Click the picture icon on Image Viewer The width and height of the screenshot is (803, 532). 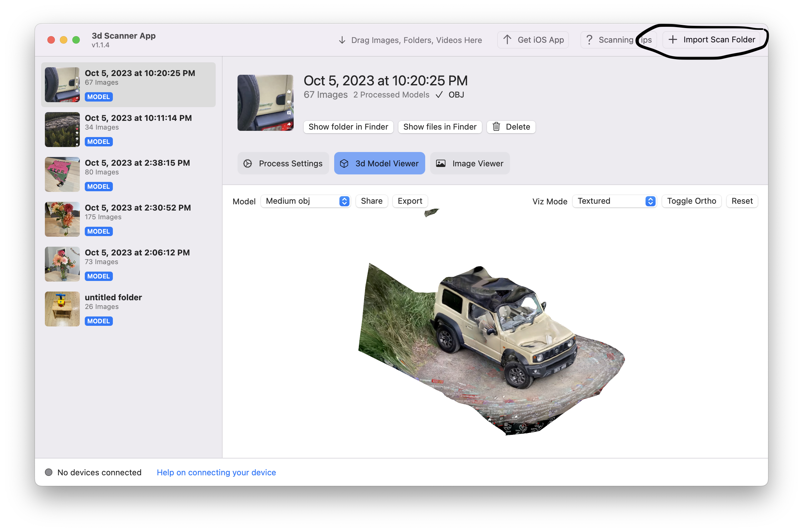tap(441, 164)
